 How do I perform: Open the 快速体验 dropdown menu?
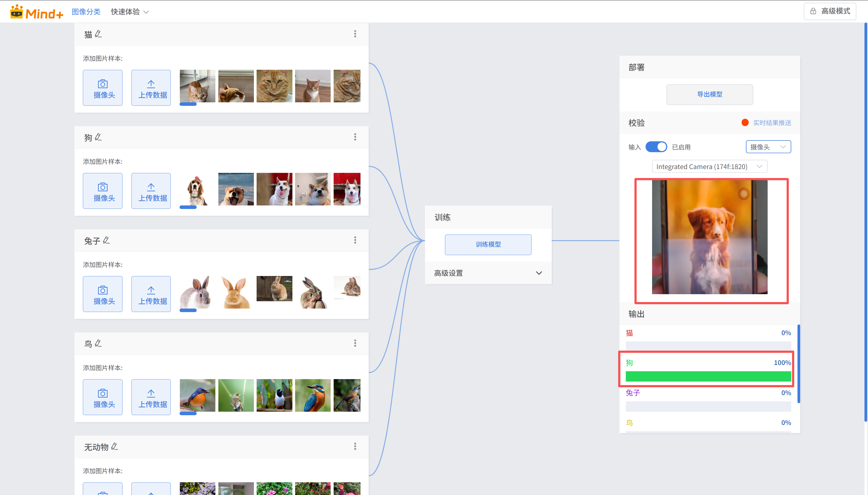pos(129,12)
